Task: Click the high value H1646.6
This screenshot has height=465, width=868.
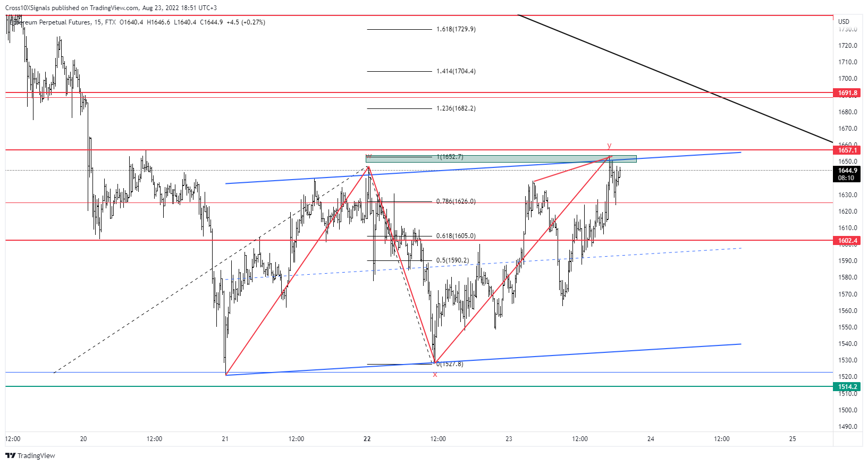Action: (x=158, y=22)
